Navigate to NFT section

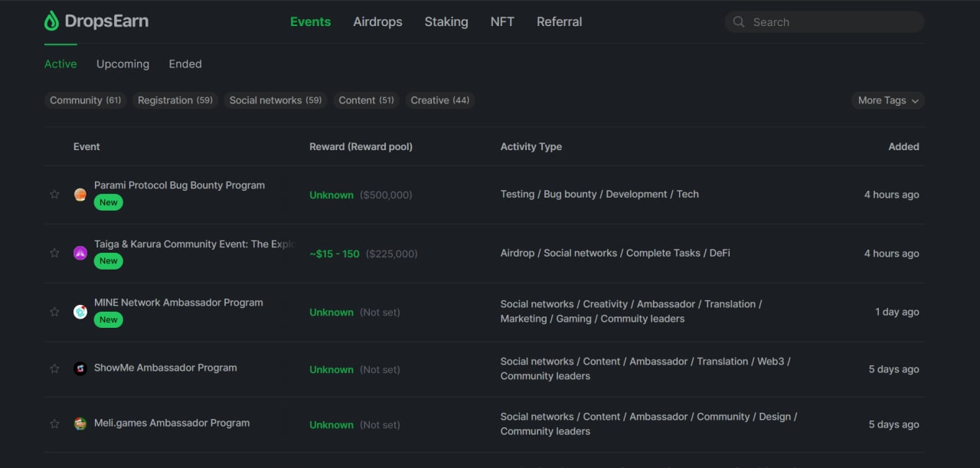[502, 21]
